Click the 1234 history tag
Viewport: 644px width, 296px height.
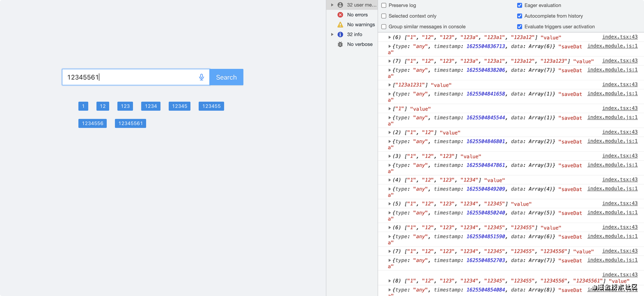pos(151,106)
